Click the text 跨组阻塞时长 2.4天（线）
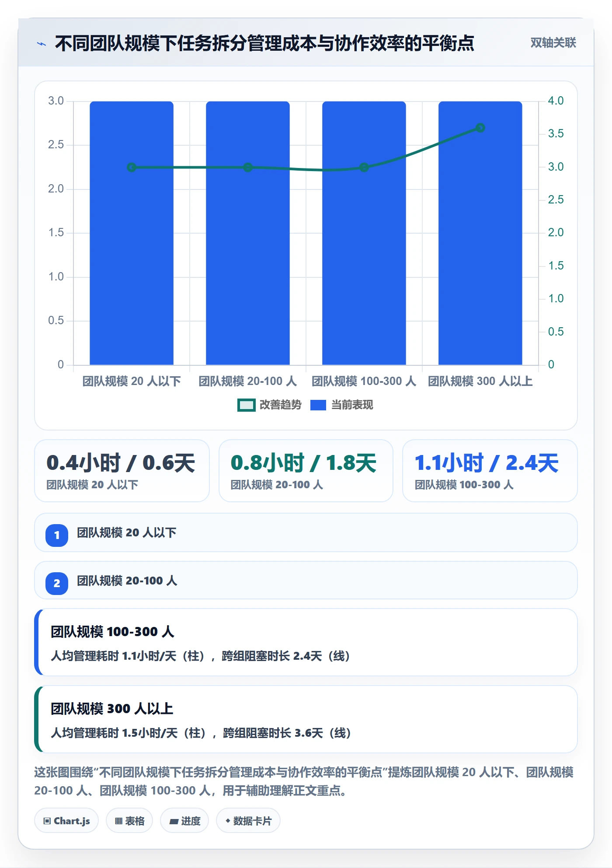The width and height of the screenshot is (612, 868). 286,656
